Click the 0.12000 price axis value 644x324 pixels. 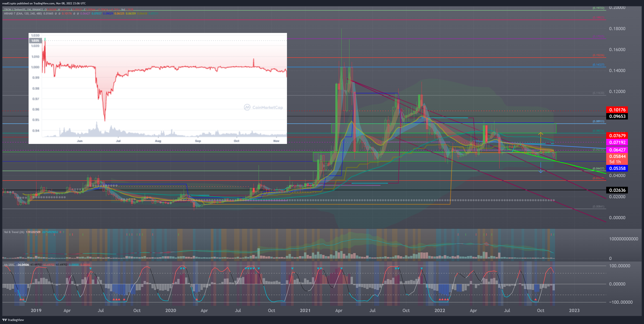pos(617,91)
